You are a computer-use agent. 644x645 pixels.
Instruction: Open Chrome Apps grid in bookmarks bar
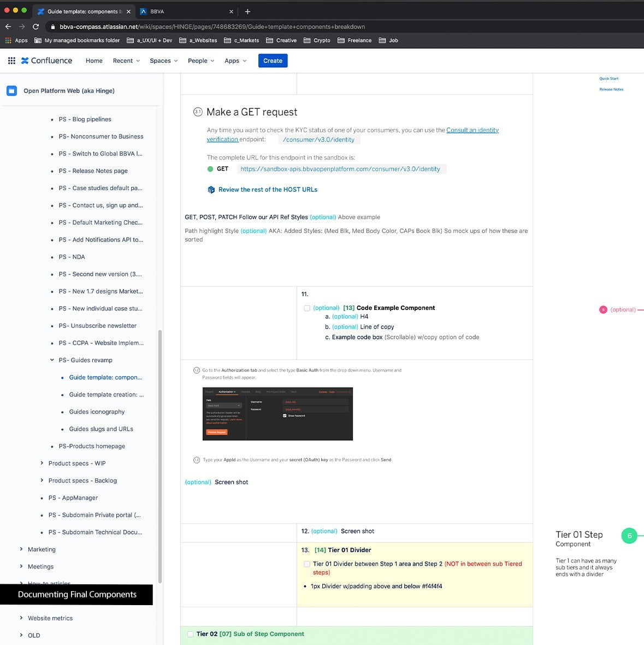tap(16, 40)
